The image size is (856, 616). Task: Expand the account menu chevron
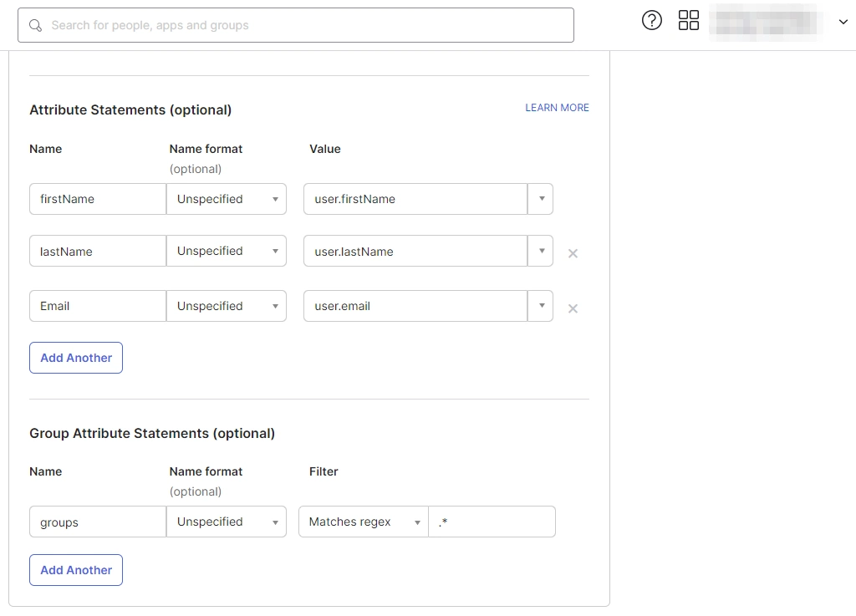[843, 22]
